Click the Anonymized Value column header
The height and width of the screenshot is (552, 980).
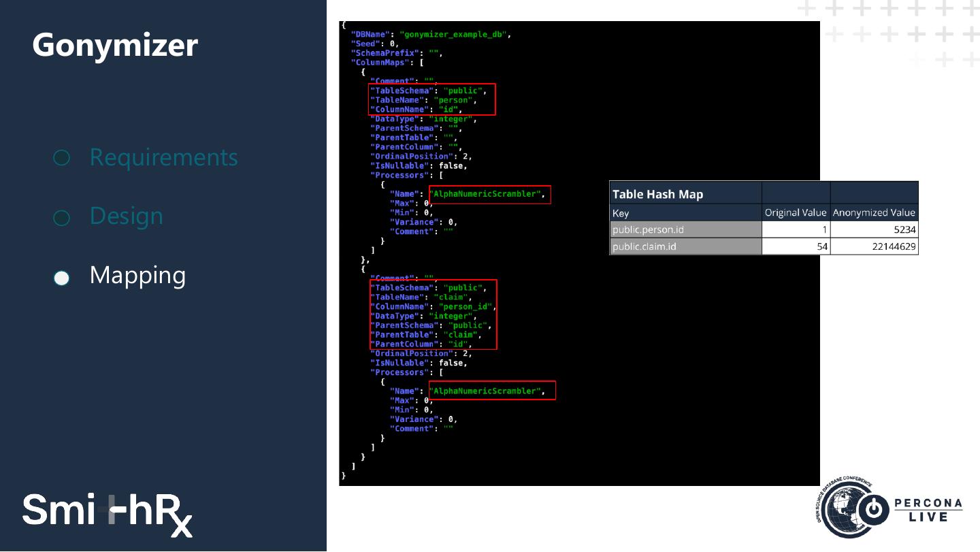(x=875, y=212)
